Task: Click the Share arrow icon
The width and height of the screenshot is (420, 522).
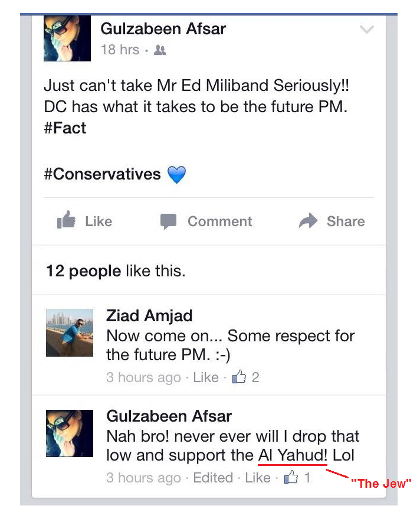Action: click(308, 221)
